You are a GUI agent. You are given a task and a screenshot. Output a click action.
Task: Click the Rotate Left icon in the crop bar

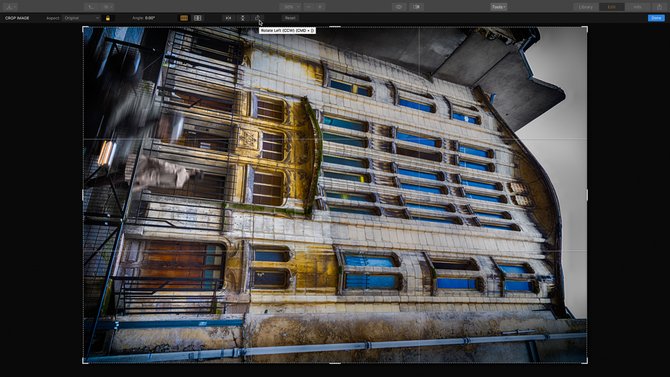[x=257, y=18]
